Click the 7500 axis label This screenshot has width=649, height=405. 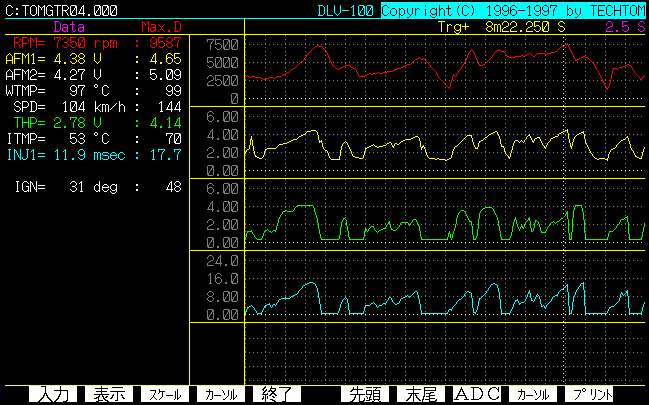(222, 44)
